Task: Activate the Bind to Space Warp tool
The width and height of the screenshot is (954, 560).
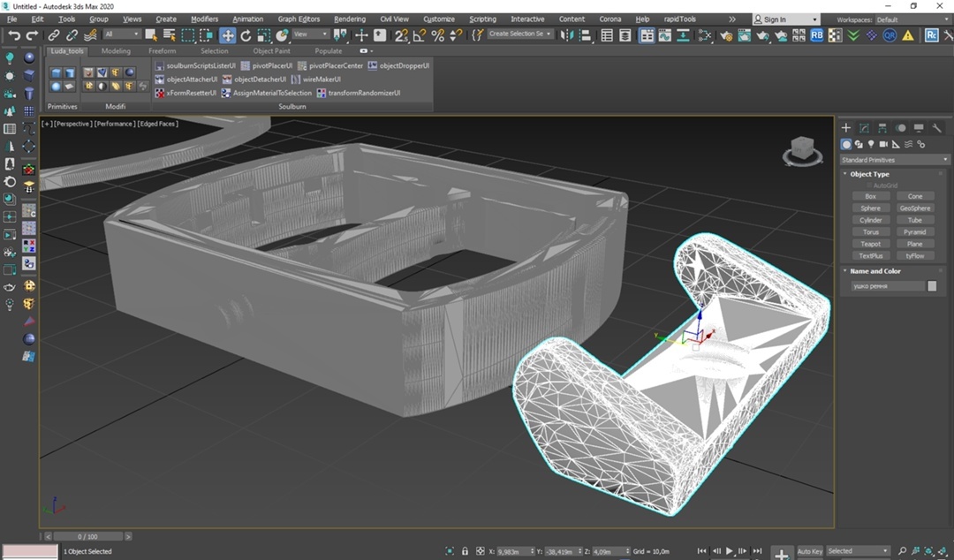Action: [90, 35]
